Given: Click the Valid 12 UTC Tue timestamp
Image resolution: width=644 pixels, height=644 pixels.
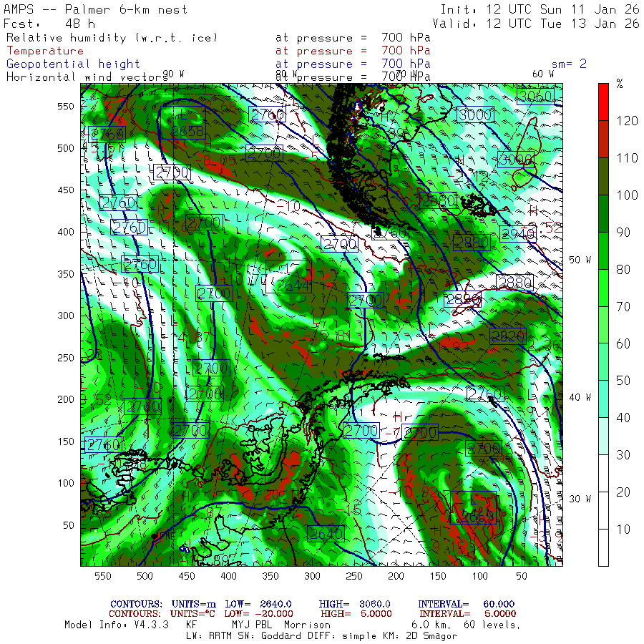Looking at the screenshot, I should click(x=540, y=23).
